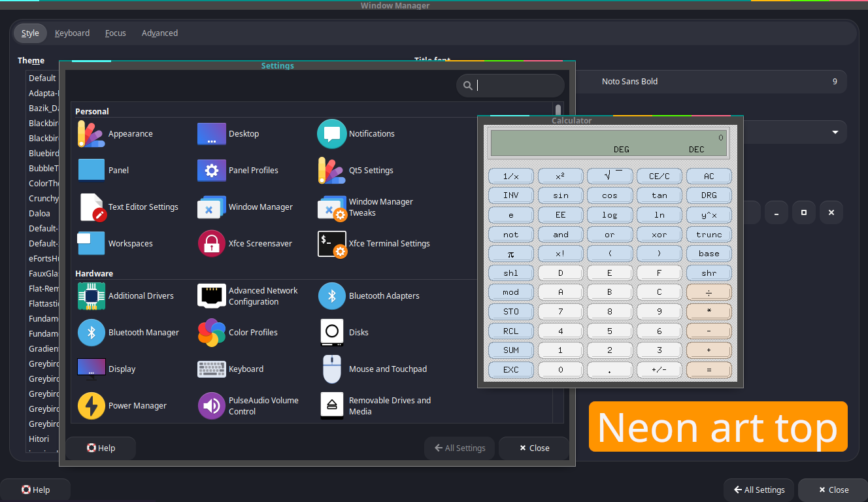Switch to the Keyboard tab in Window Manager

coord(72,33)
